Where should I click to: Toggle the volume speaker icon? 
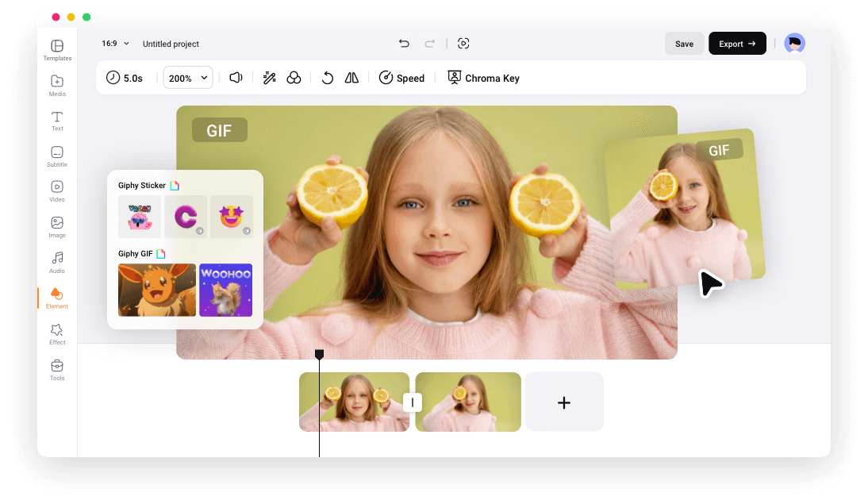tap(236, 78)
